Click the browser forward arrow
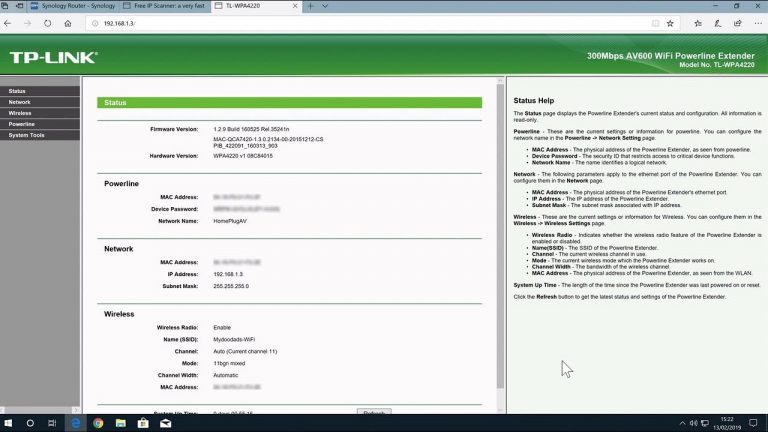 coord(27,23)
